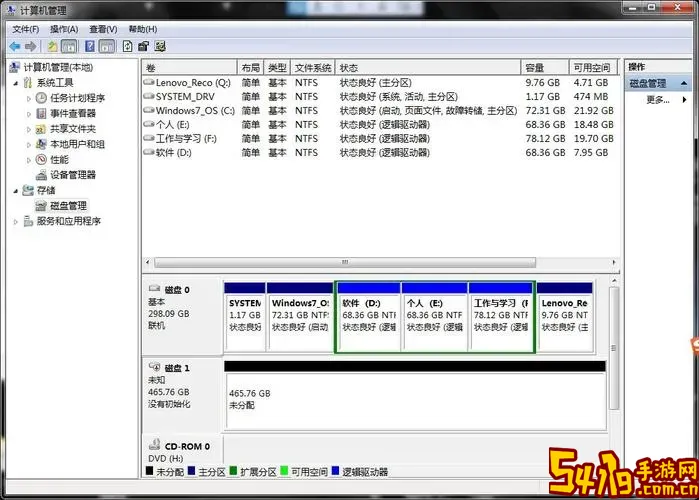Select the 个人 (E:) volume row

(380, 125)
